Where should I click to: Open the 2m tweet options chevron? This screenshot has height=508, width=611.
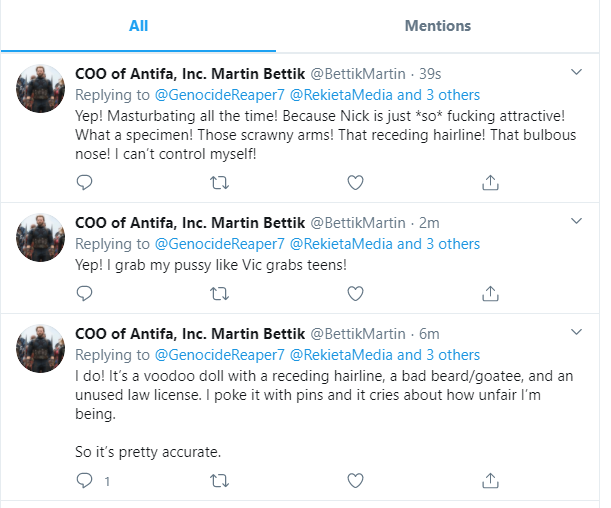[x=576, y=221]
